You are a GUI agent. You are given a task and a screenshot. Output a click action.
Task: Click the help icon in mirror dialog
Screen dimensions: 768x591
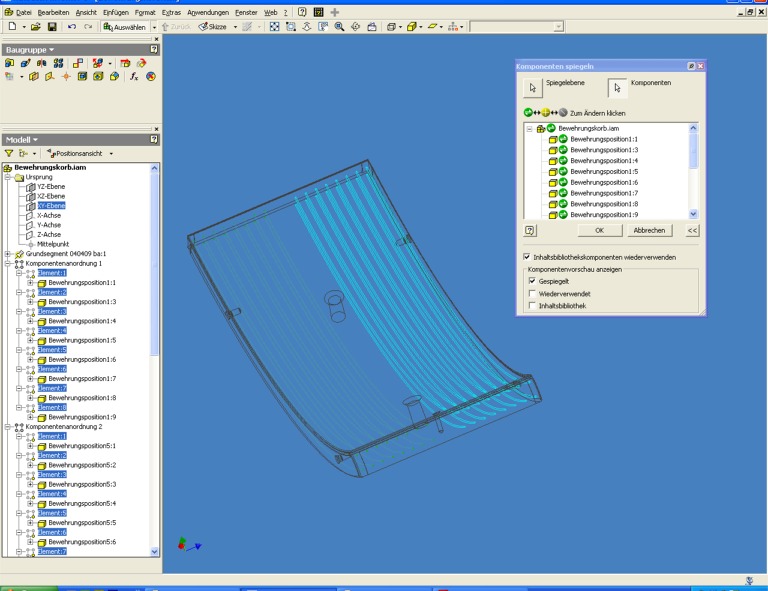click(x=530, y=230)
